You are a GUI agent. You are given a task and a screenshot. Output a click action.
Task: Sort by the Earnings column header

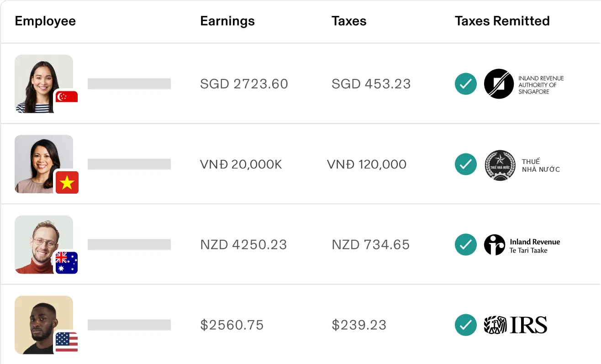(x=227, y=21)
